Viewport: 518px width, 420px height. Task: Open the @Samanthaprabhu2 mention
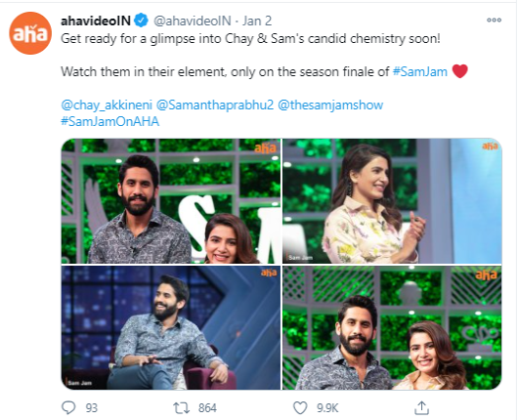click(215, 105)
